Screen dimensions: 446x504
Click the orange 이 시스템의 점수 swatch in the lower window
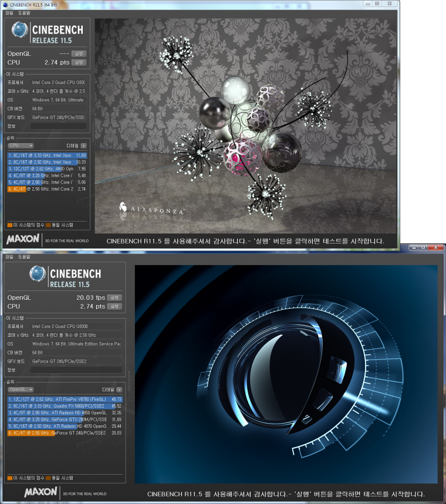tap(10, 478)
